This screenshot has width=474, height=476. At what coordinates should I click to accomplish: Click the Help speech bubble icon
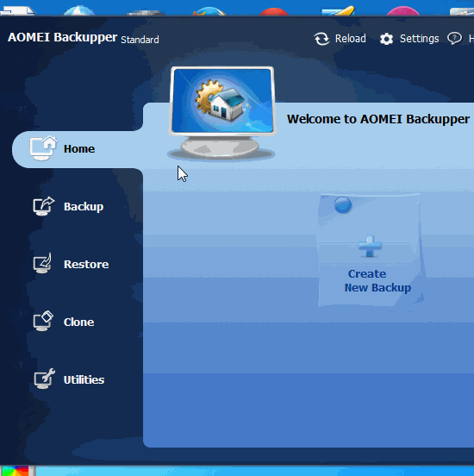(454, 39)
